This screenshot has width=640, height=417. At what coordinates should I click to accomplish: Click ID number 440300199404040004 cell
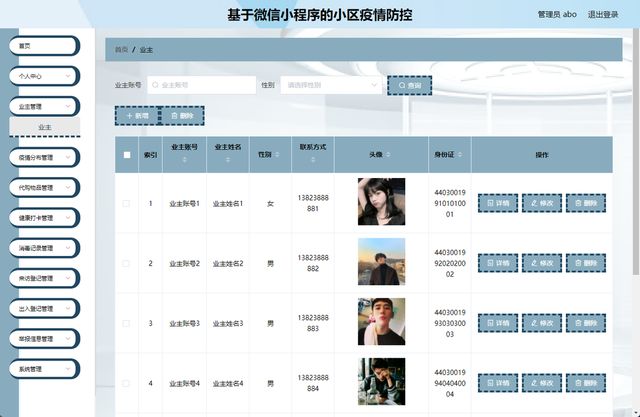(450, 383)
